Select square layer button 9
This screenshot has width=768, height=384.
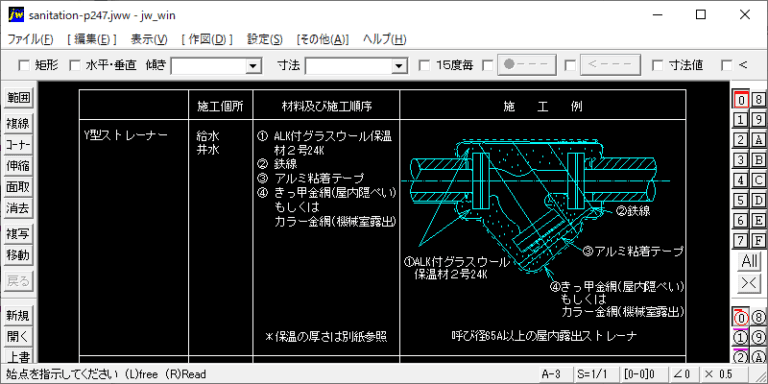coord(759,120)
